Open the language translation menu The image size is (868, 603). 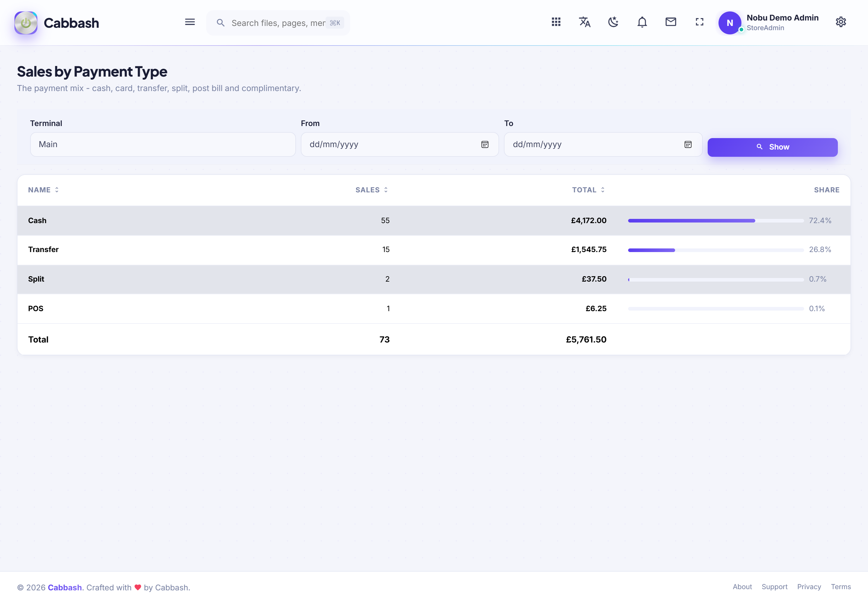(x=585, y=22)
